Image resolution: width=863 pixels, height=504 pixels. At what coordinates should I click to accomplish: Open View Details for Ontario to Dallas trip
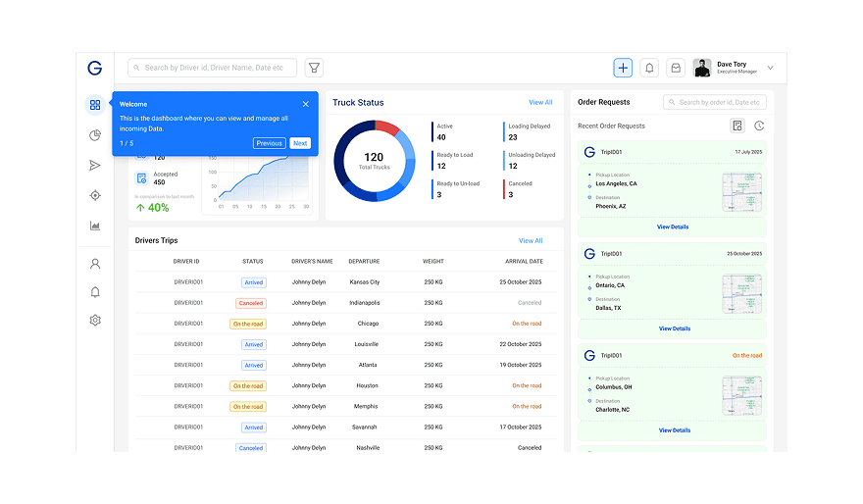point(675,328)
